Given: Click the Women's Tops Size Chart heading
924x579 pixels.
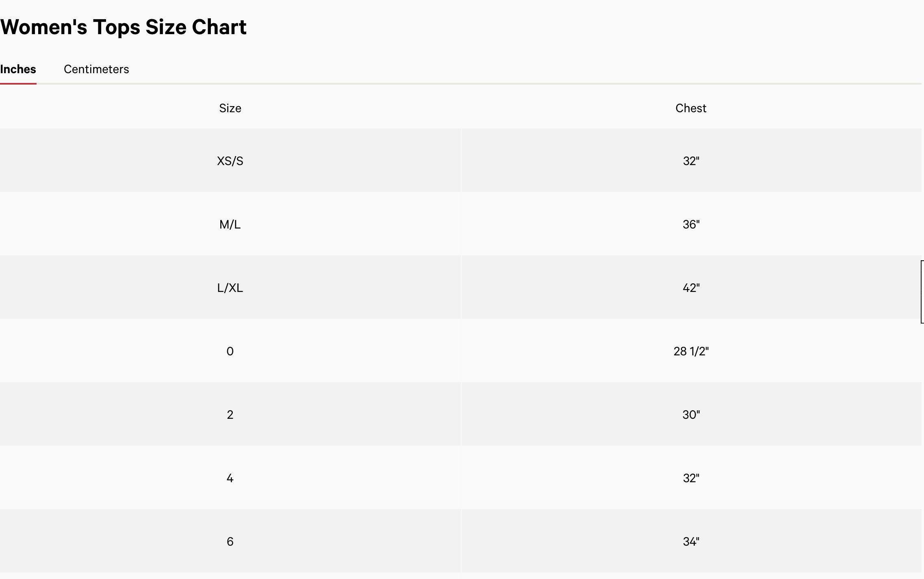Looking at the screenshot, I should 124,27.
